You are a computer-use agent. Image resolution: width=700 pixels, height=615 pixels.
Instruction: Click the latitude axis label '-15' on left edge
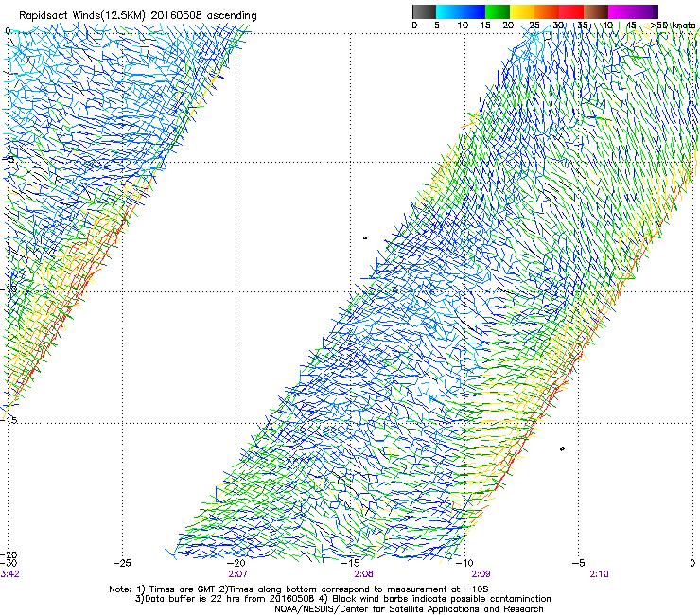pyautogui.click(x=9, y=420)
